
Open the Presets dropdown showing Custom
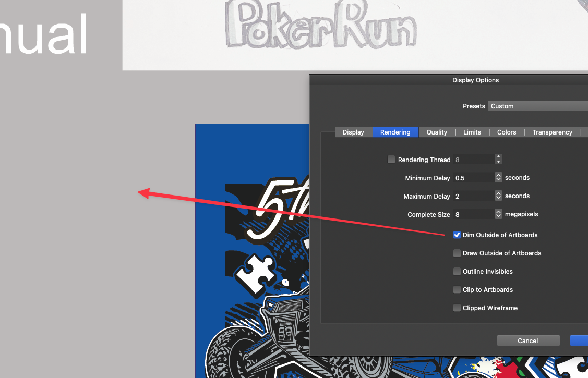(537, 106)
